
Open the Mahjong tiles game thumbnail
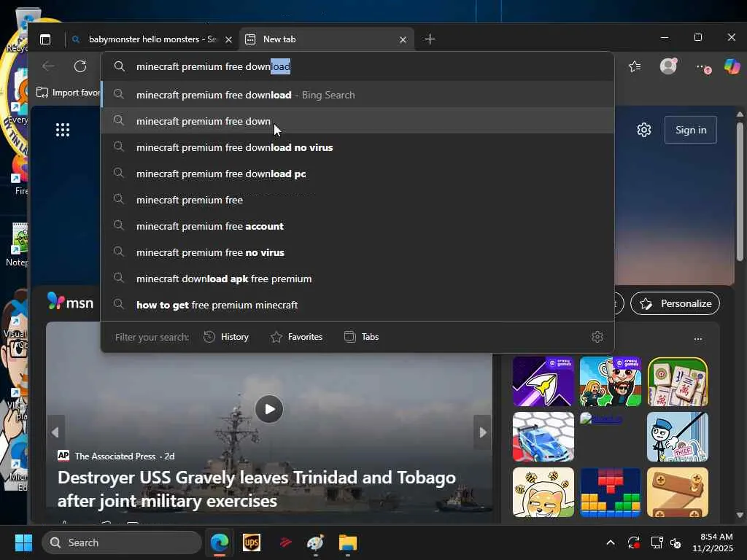(x=678, y=381)
